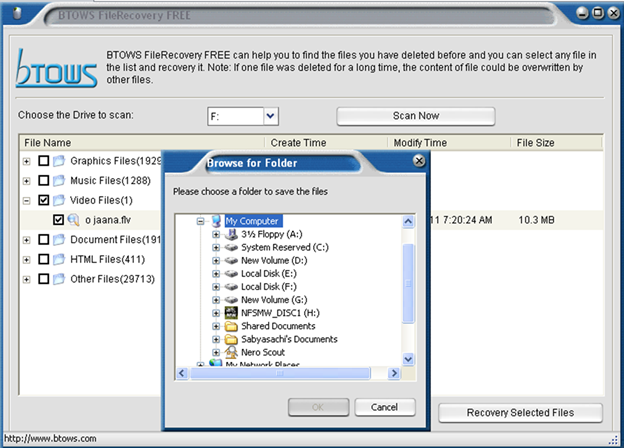Image resolution: width=624 pixels, height=448 pixels.
Task: Open the drive selection dropdown
Action: coord(271,116)
